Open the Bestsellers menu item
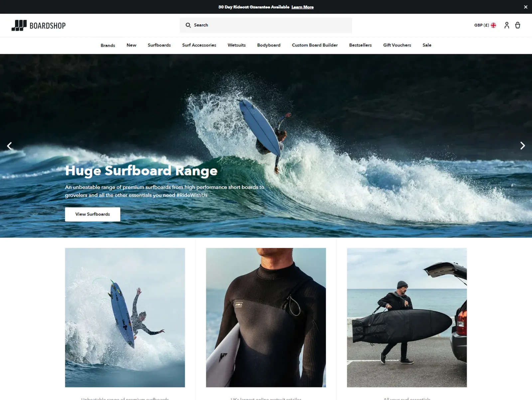The image size is (532, 400). pos(360,45)
